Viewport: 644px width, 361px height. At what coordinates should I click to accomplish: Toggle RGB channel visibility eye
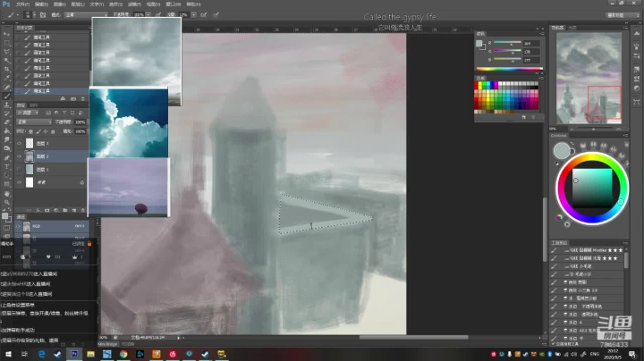[18, 226]
